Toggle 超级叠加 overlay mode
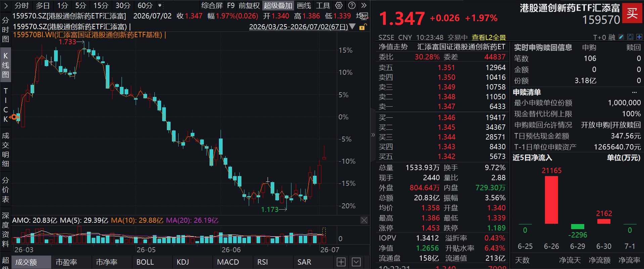 (278, 5)
